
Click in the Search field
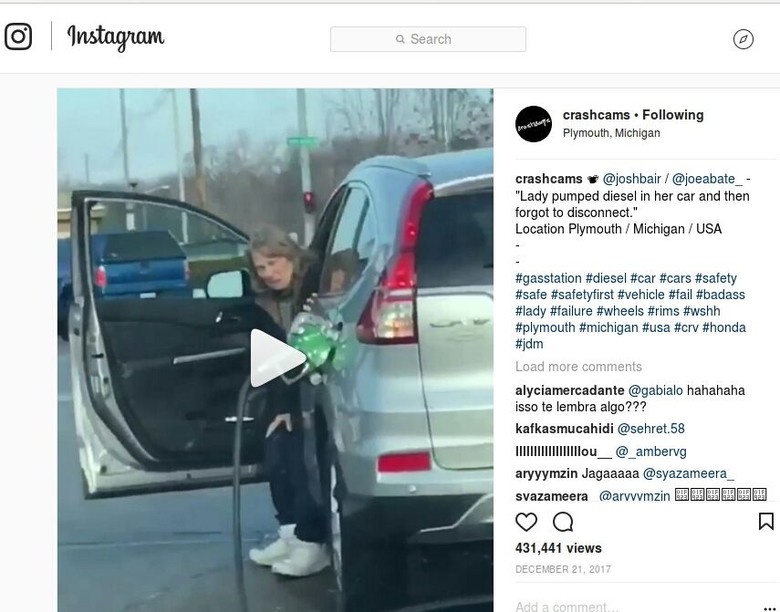pos(428,39)
